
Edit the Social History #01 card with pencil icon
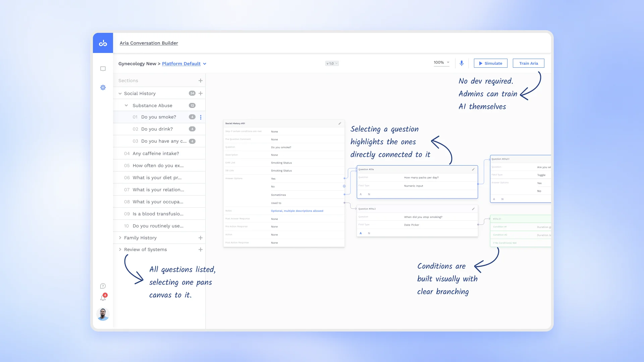click(340, 123)
